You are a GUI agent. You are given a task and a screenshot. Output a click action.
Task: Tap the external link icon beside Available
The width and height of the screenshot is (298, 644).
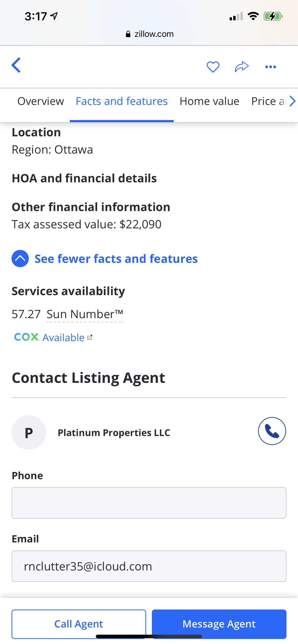tap(90, 338)
